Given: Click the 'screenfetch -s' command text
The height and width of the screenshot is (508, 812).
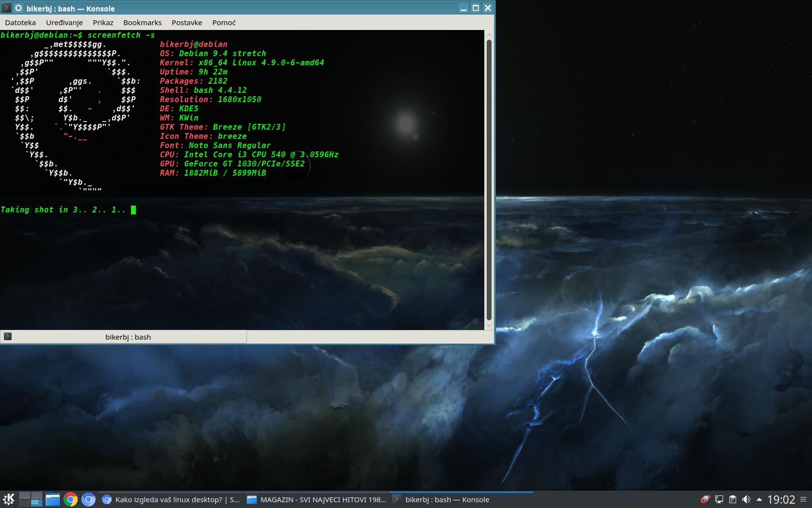Looking at the screenshot, I should click(121, 35).
